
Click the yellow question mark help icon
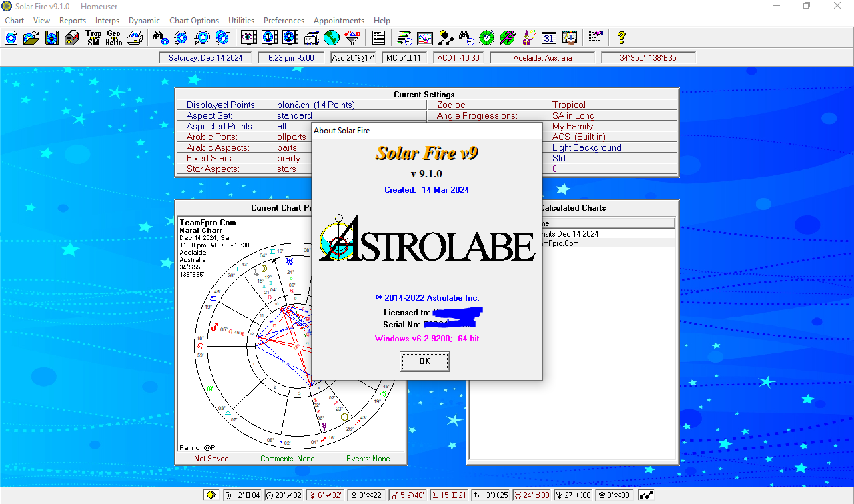point(622,37)
